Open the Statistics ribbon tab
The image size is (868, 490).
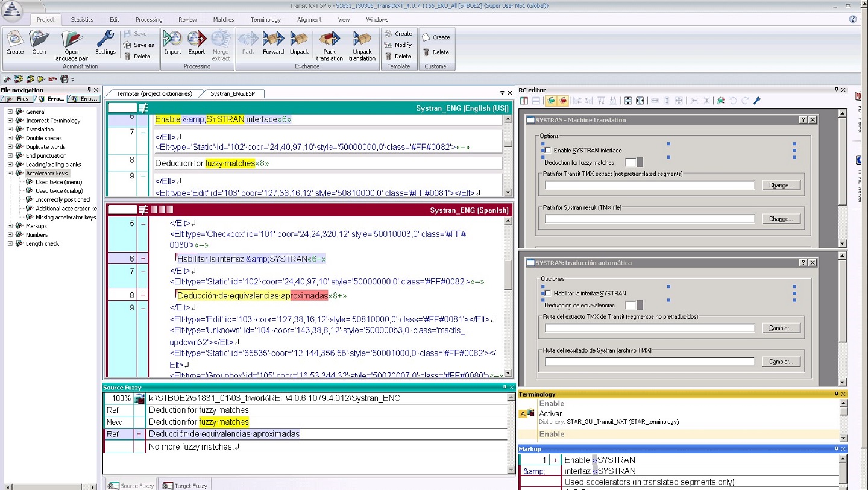click(x=82, y=19)
